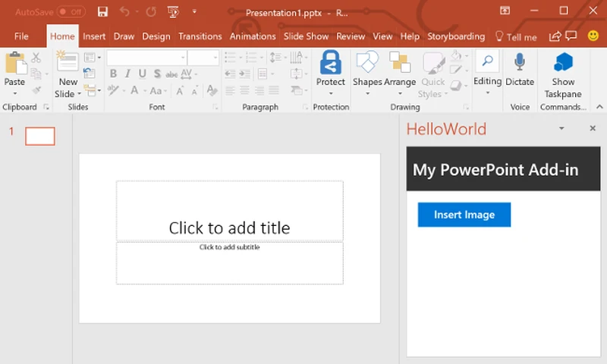Click the Paste clipboard icon
This screenshot has width=607, height=364.
[15, 63]
